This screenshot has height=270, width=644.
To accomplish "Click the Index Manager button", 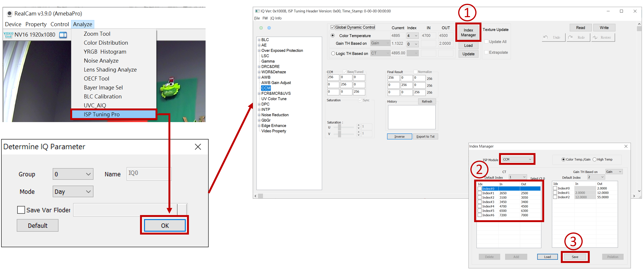I will [468, 33].
